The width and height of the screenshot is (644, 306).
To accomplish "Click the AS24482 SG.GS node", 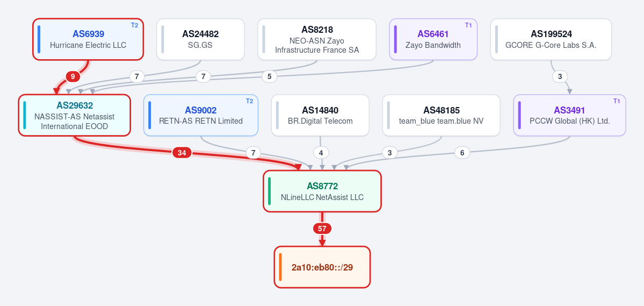I will [x=200, y=39].
